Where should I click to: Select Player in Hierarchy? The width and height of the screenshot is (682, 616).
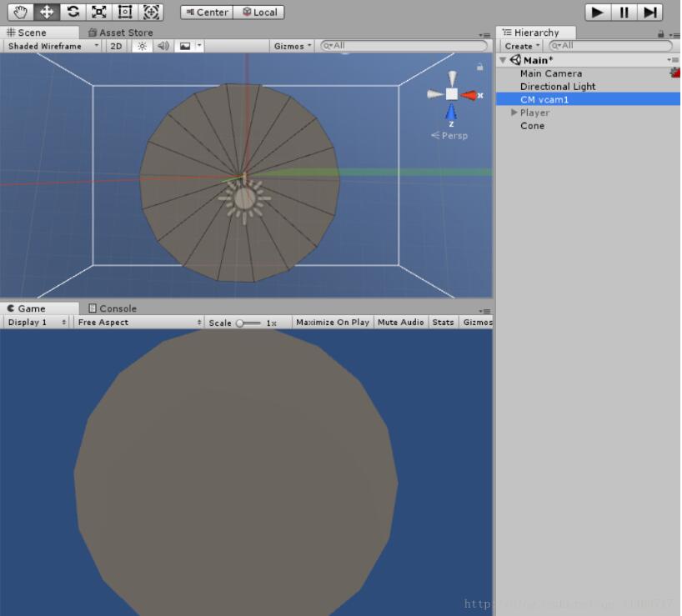[534, 113]
